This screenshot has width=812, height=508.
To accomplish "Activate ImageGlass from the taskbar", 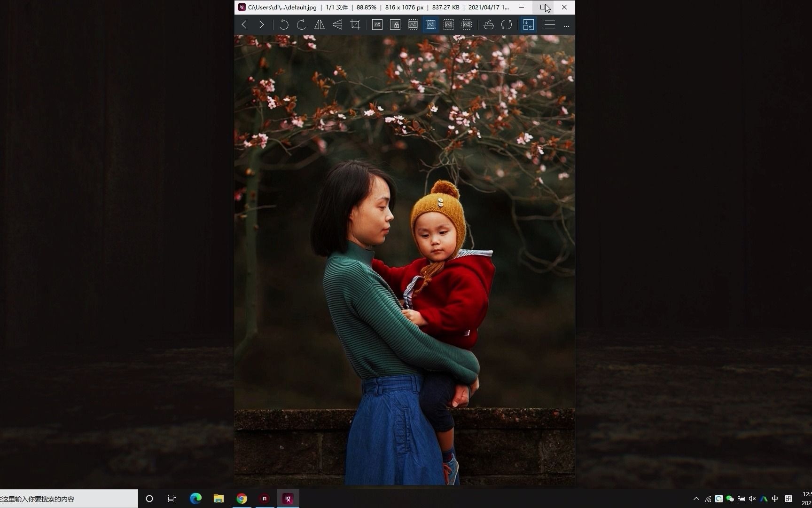I will 288,499.
